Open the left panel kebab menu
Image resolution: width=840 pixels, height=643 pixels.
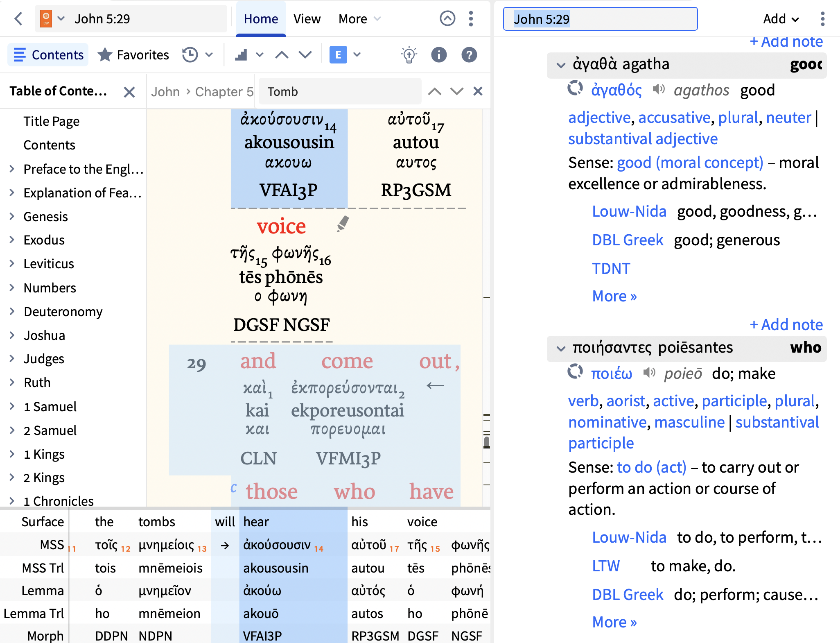point(471,18)
